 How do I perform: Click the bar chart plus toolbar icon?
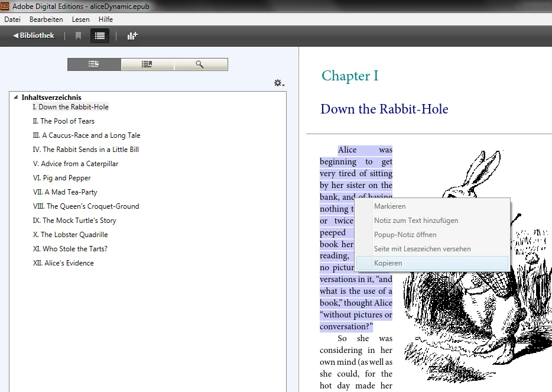tap(132, 35)
